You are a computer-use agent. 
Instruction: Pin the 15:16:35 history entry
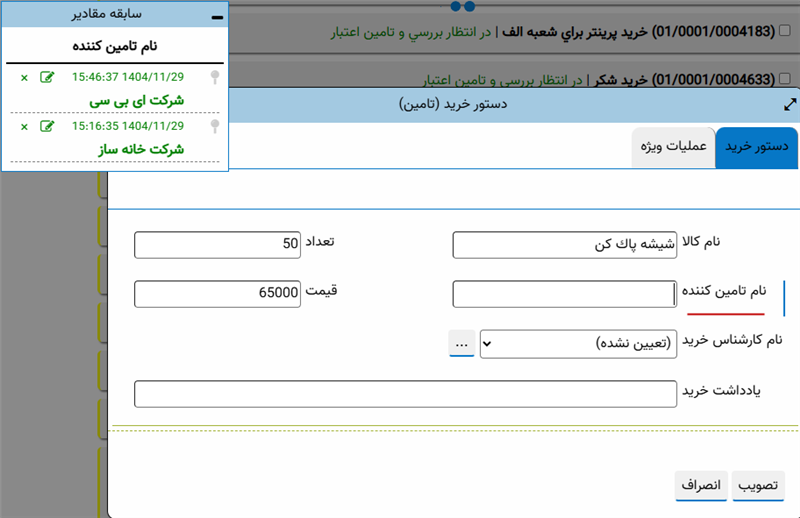point(213,126)
